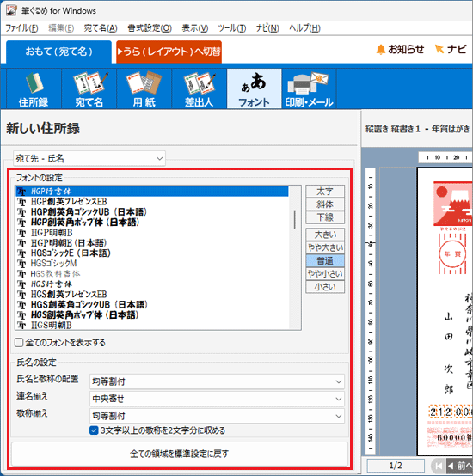Viewport: 473px width, 476px height.
Task: Select HGS創英プレゼンスEB font
Action: coord(152,295)
